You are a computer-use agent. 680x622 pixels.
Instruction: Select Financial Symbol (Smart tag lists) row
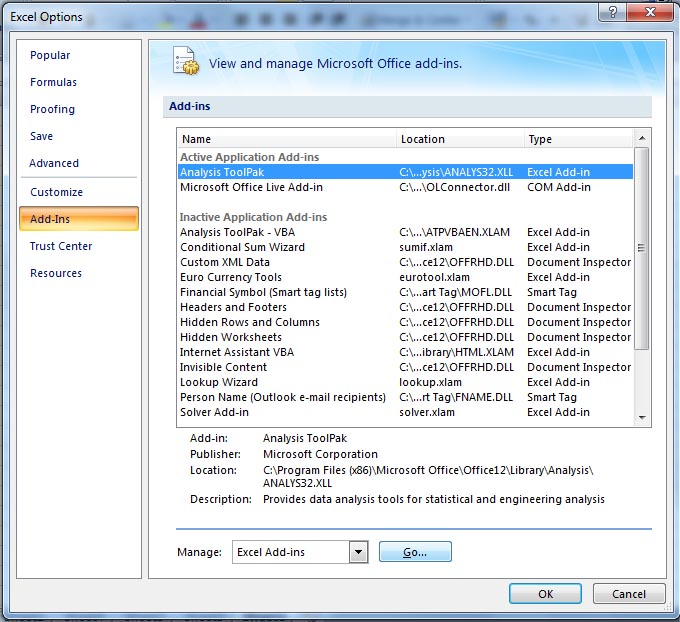pyautogui.click(x=405, y=292)
